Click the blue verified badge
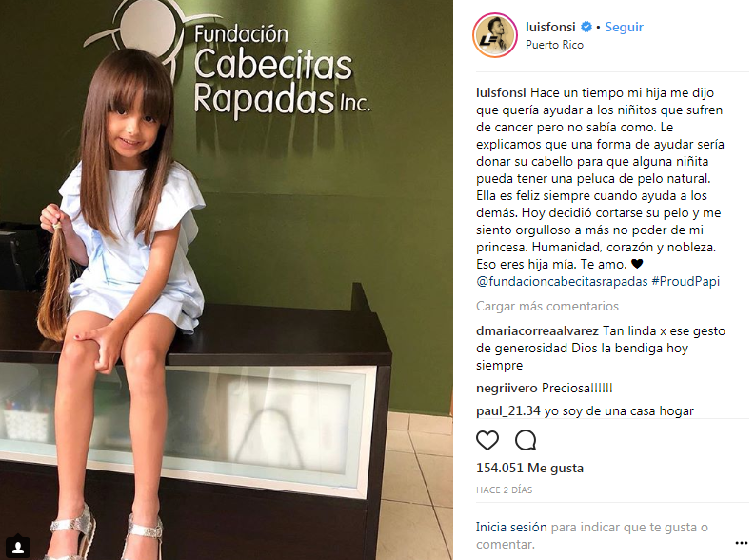 (x=586, y=27)
